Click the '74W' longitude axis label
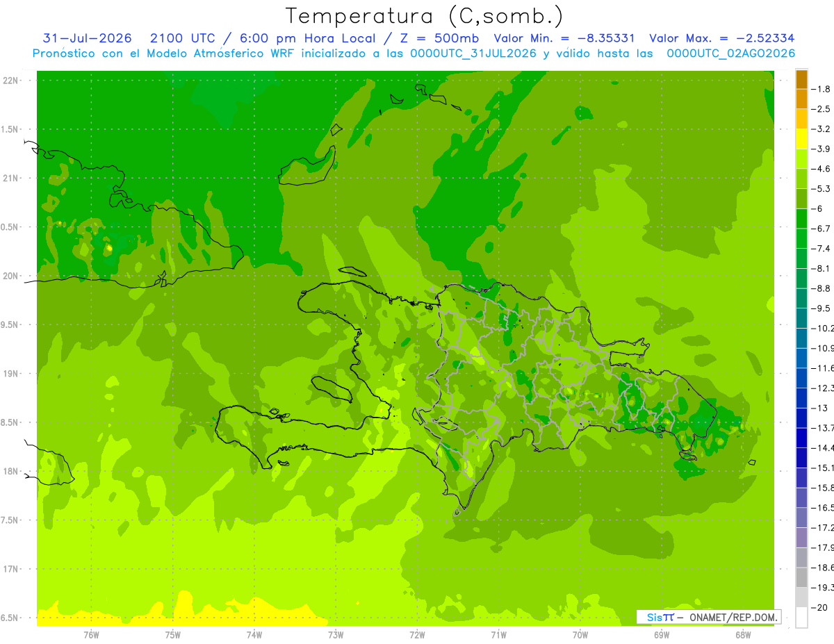This screenshot has width=834, height=644. click(x=254, y=634)
